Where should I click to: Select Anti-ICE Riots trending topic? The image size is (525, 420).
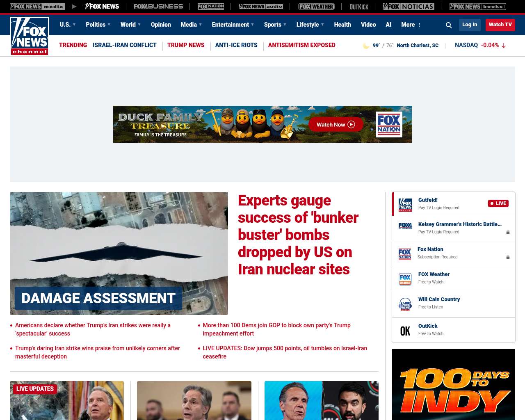236,45
